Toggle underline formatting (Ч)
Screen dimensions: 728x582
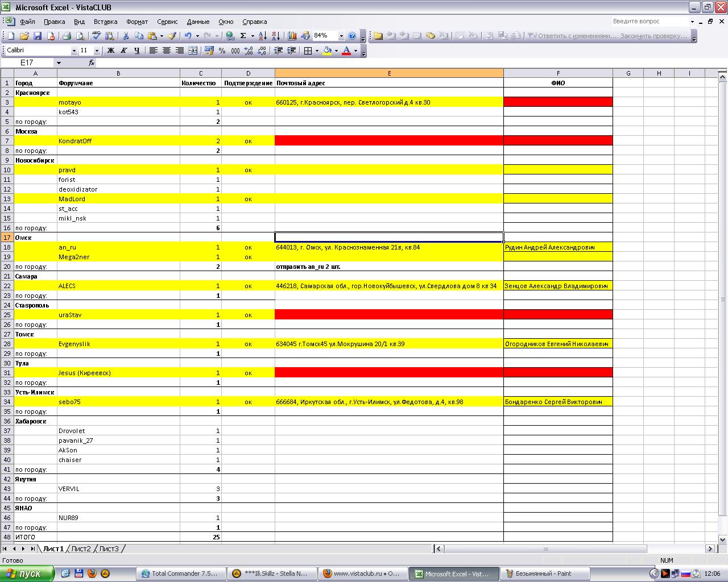click(136, 51)
